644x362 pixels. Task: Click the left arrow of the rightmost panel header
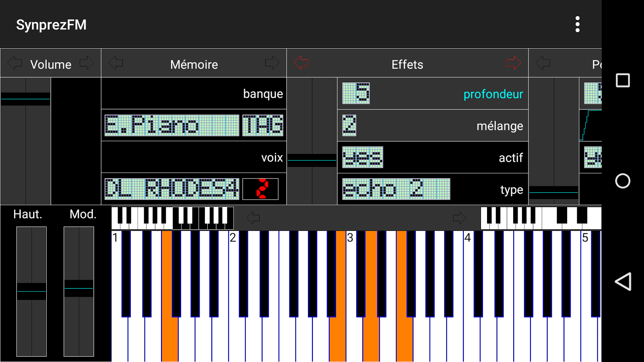(543, 63)
